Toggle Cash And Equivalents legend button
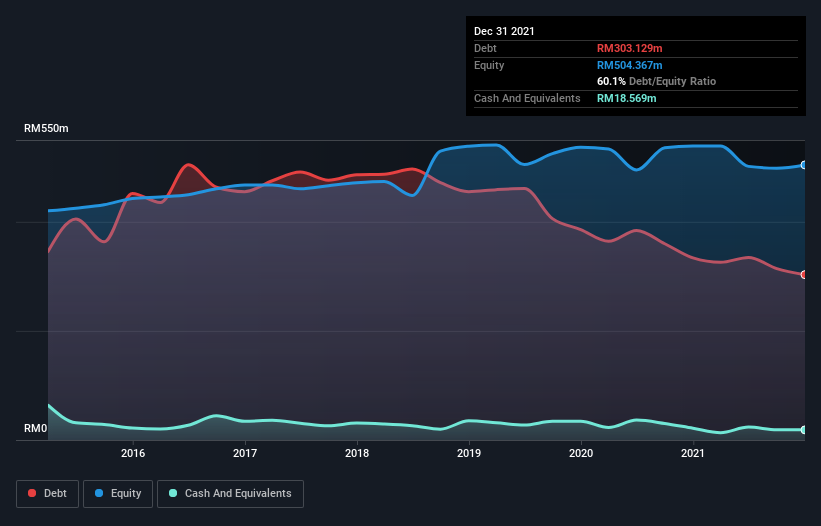Screen dimensions: 821x526 [x=230, y=494]
